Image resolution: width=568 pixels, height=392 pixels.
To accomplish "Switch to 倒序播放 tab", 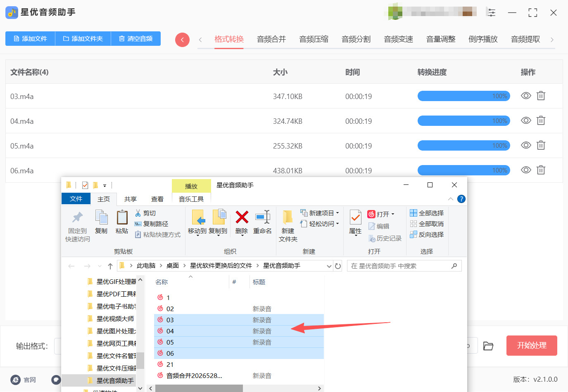I will 483,39.
